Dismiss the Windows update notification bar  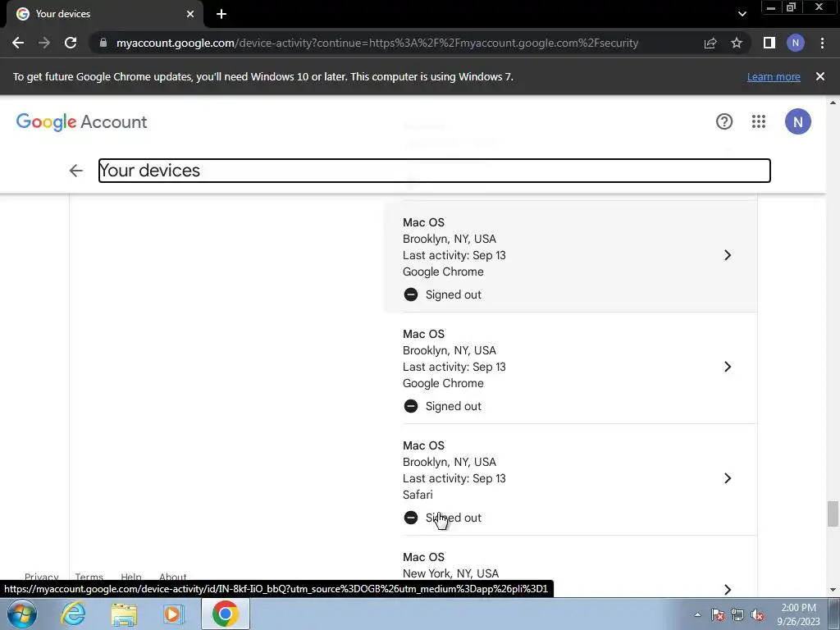[820, 76]
